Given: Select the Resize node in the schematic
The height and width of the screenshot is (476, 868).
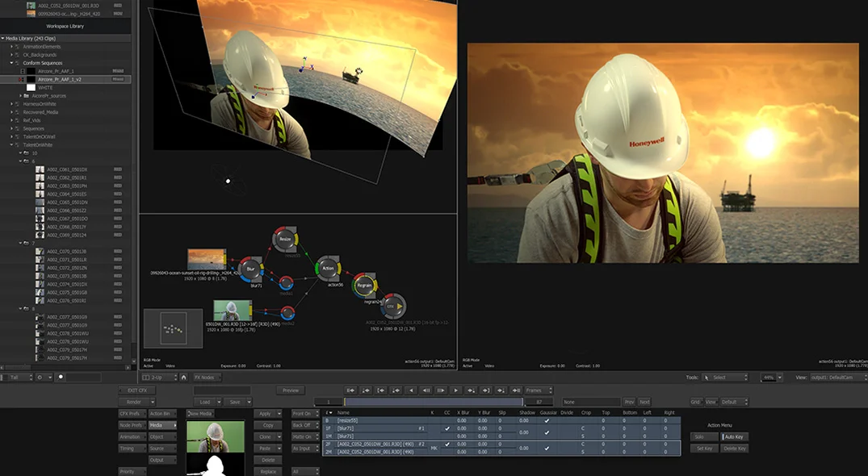Looking at the screenshot, I should (285, 239).
